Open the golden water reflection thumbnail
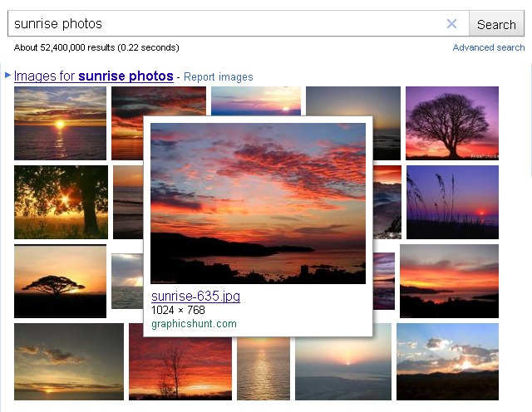The height and width of the screenshot is (412, 532). coord(263,362)
